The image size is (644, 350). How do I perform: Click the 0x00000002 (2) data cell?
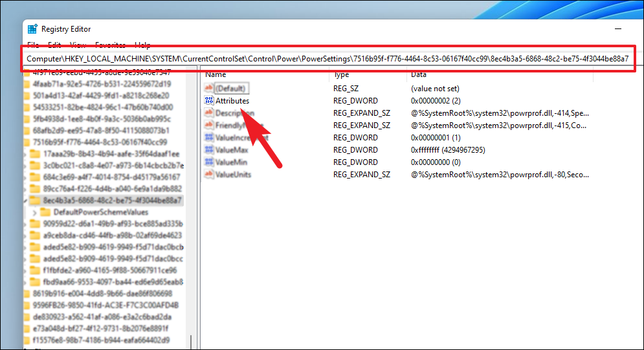(x=436, y=100)
